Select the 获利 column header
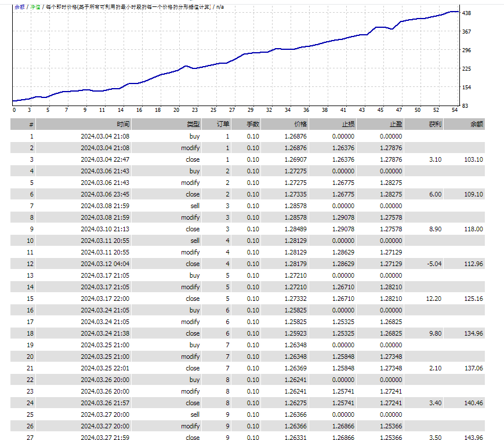 click(x=434, y=124)
